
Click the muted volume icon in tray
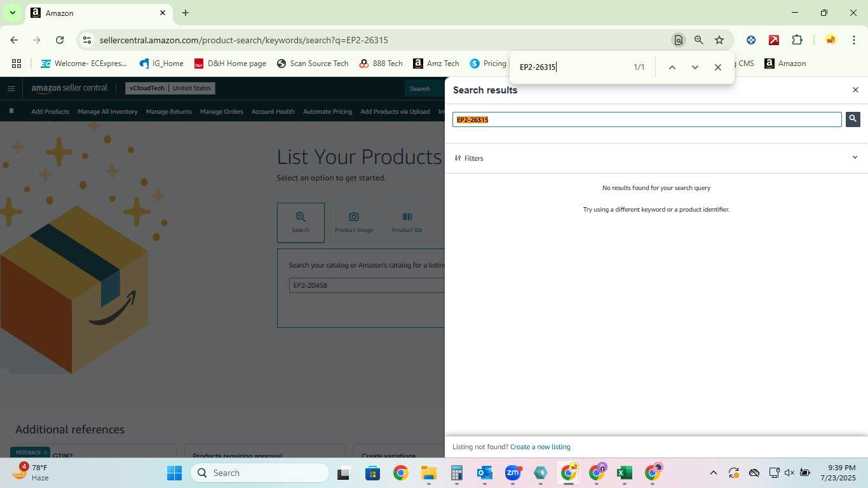[790, 473]
